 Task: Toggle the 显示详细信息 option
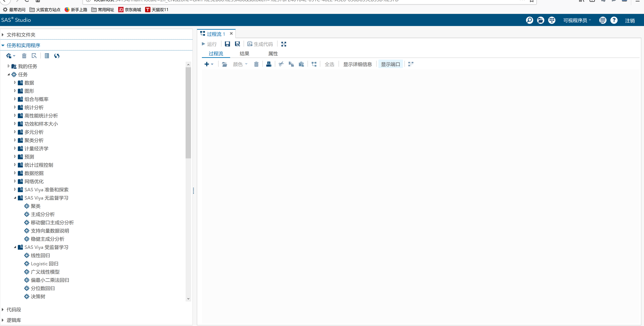point(357,64)
